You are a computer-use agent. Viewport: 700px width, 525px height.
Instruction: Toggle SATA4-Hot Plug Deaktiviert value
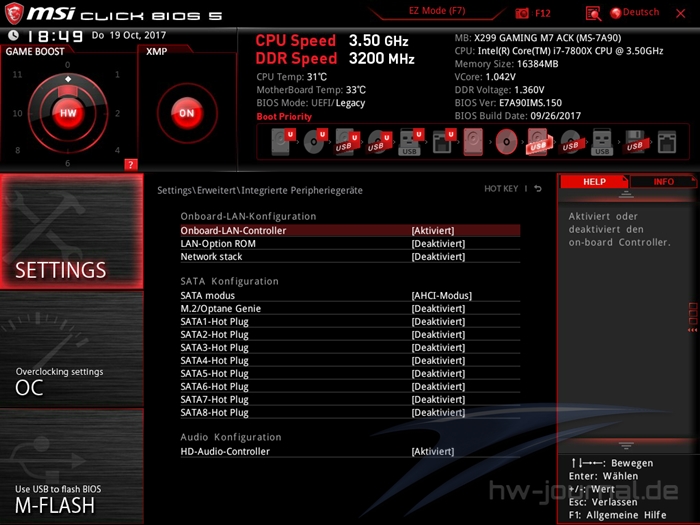click(438, 360)
